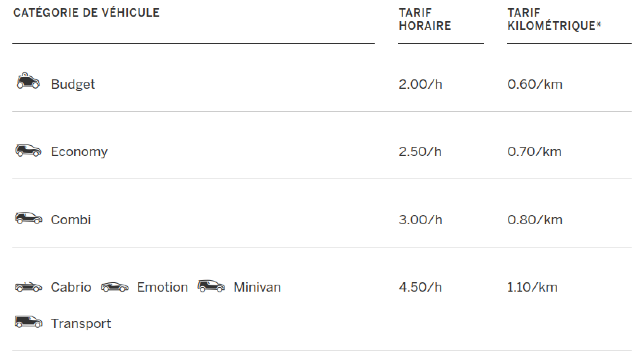Click the Cabrio convertible icon
Viewport: 644px width, 359px height.
click(28, 287)
